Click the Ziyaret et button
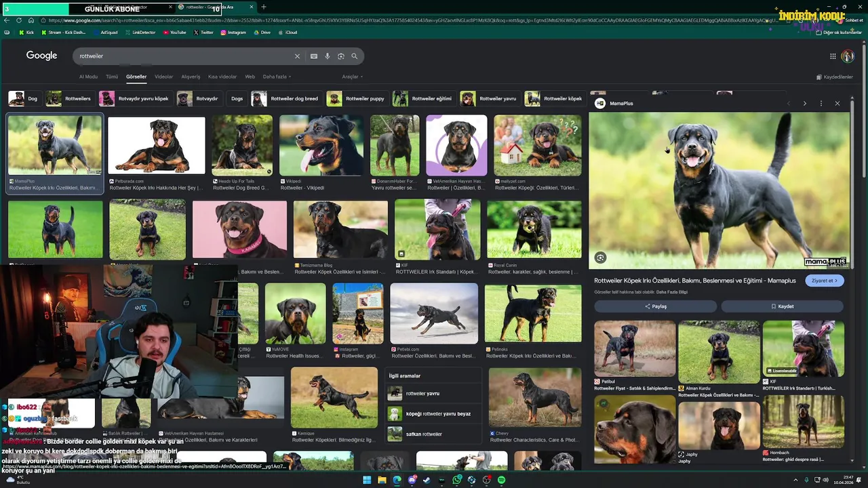The image size is (868, 488). 825,281
